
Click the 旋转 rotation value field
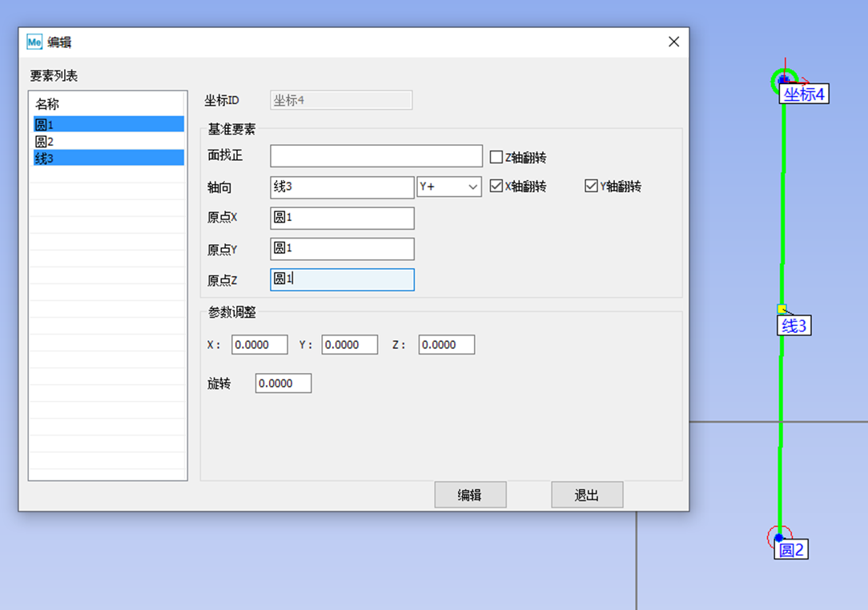(283, 383)
